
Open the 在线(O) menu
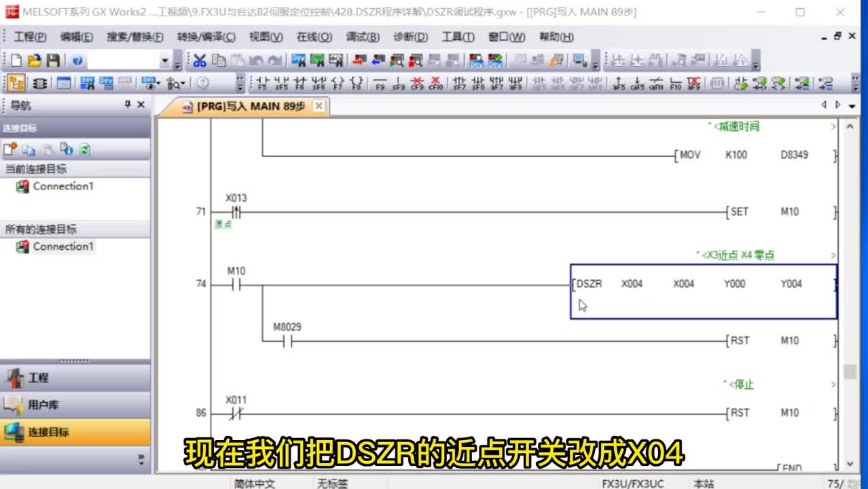[x=314, y=37]
